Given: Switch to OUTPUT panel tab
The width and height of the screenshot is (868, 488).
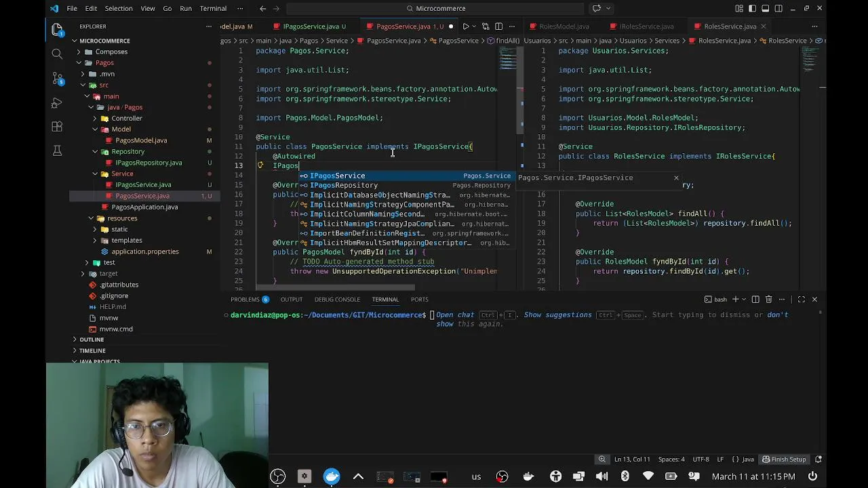Looking at the screenshot, I should [292, 299].
